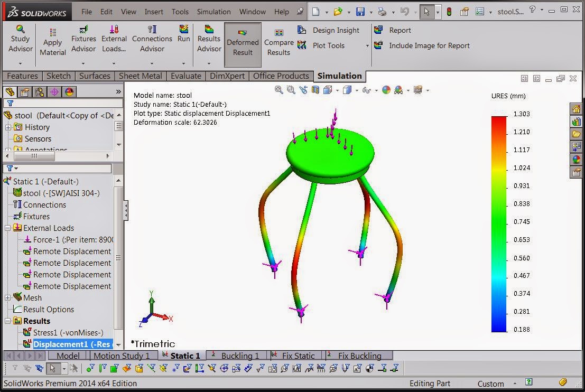This screenshot has height=392, width=585.
Task: Run the simulation study
Action: point(183,37)
